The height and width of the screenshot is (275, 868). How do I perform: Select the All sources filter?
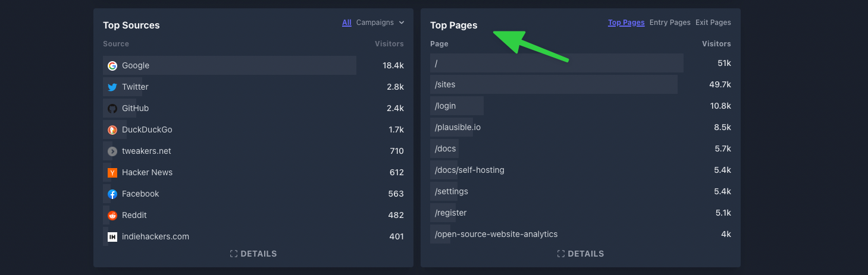pos(347,23)
